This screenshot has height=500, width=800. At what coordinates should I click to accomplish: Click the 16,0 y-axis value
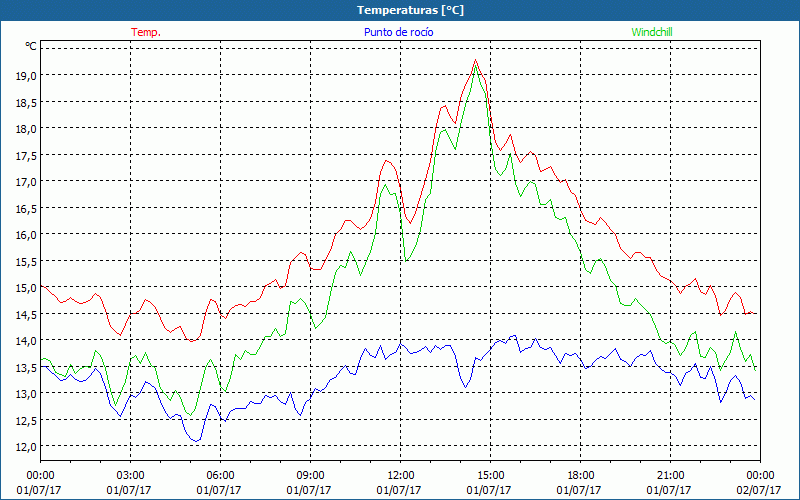point(27,235)
